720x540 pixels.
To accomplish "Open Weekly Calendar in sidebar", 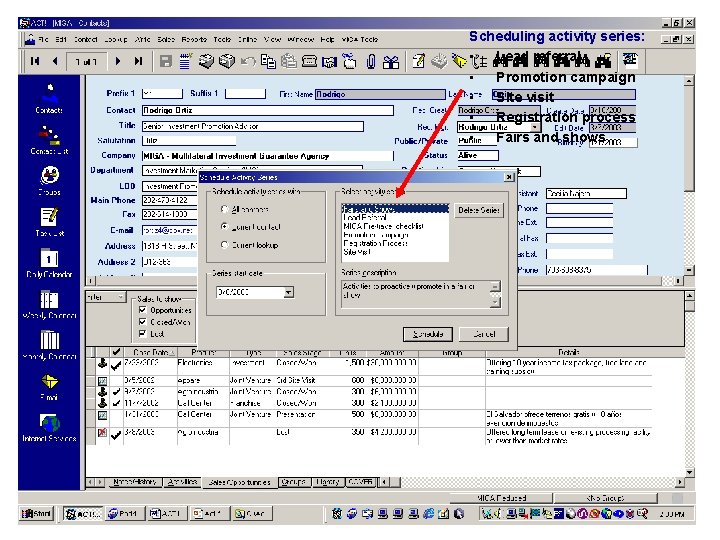I will pos(49,304).
